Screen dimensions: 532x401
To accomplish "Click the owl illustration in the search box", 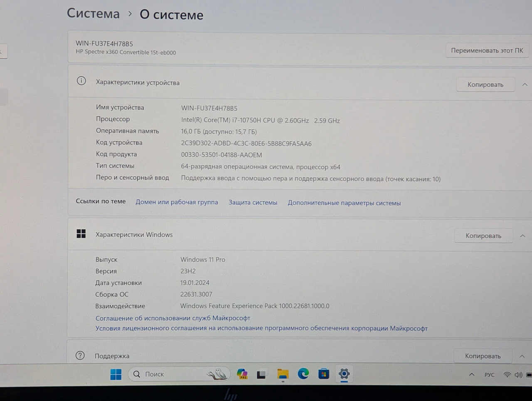I will (x=218, y=374).
